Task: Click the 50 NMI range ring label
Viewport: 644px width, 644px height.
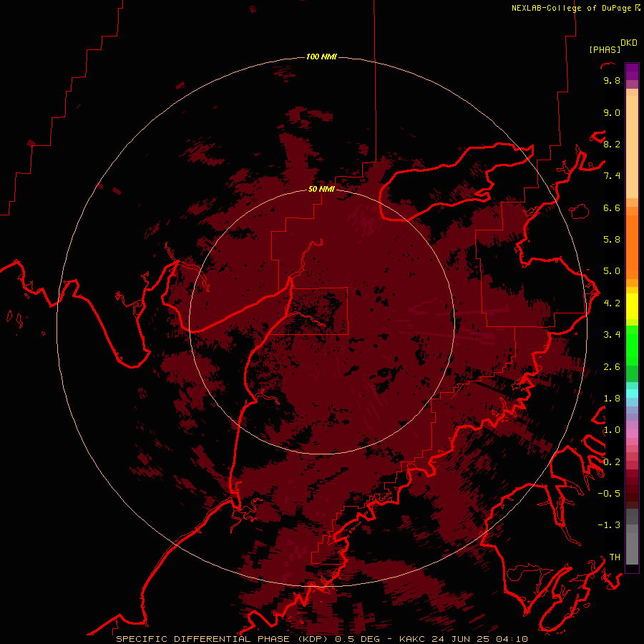Action: 321,189
